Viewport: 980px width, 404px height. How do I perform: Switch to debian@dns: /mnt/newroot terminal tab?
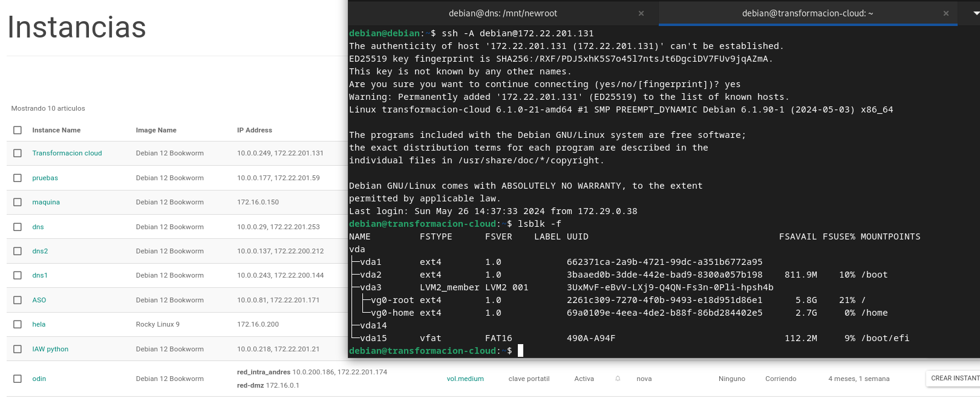pyautogui.click(x=503, y=13)
